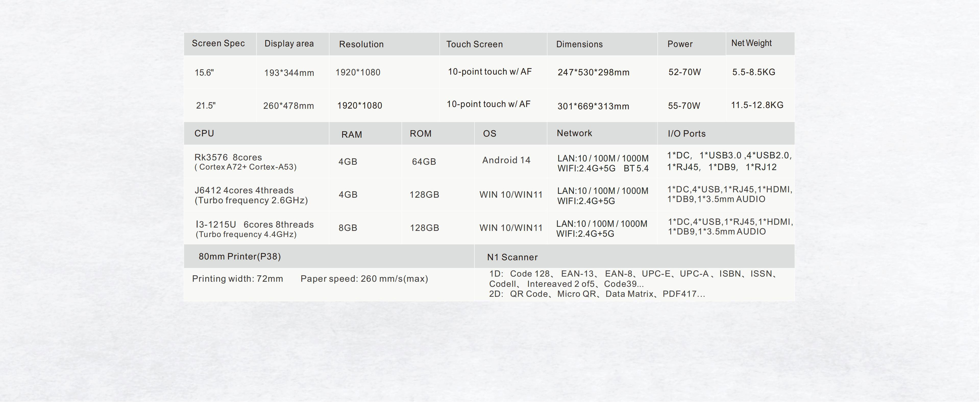
Task: Click the 64GB ROM value
Action: [423, 162]
